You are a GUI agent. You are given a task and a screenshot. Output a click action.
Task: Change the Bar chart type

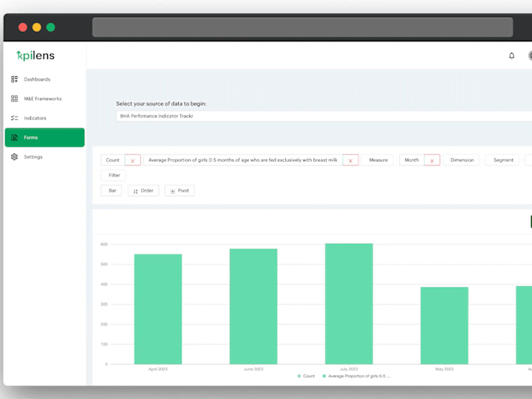tap(112, 191)
